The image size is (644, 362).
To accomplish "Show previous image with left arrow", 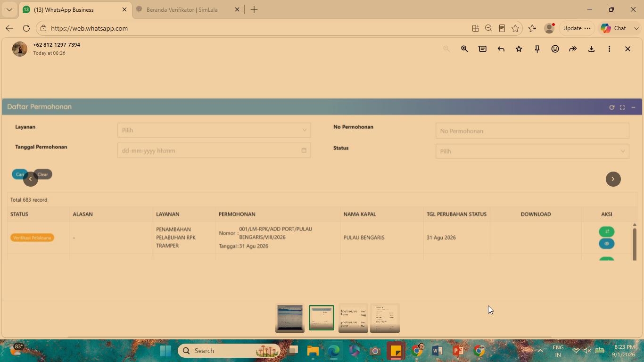I will 31,179.
